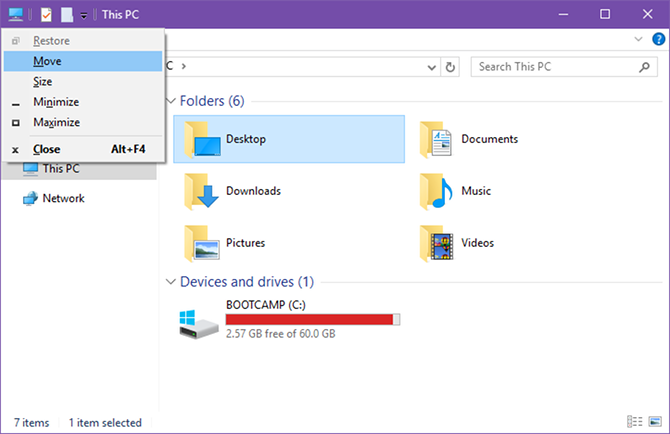Collapse the Folders (6) group chevron
Screen dimensions: 670x434
coord(171,101)
